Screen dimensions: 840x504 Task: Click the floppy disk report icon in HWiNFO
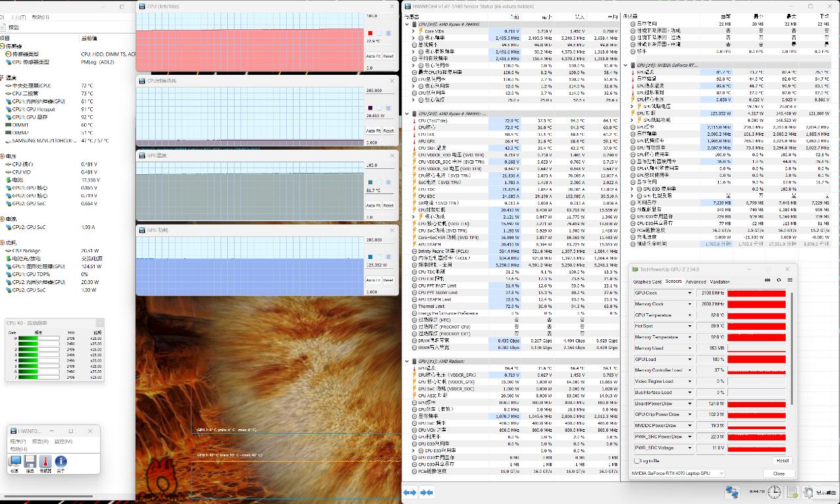(30, 462)
